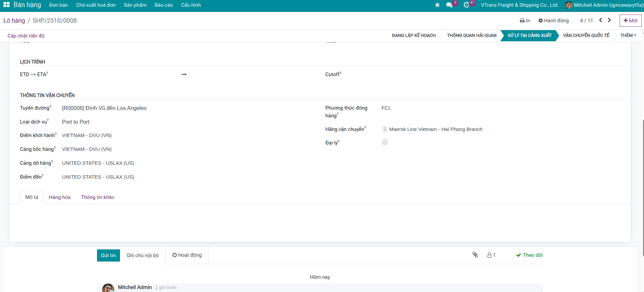Switch to the Hàng hóa tab
644x292 pixels.
[59, 197]
